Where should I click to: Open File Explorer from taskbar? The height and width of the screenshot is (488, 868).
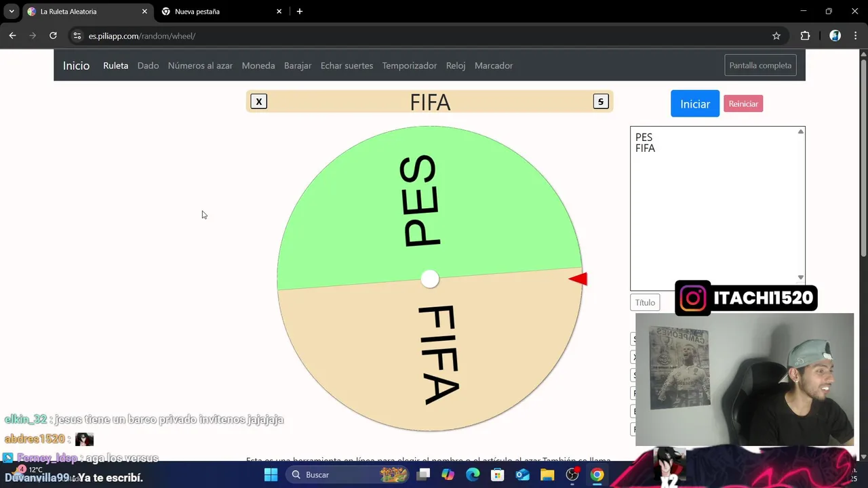tap(547, 474)
